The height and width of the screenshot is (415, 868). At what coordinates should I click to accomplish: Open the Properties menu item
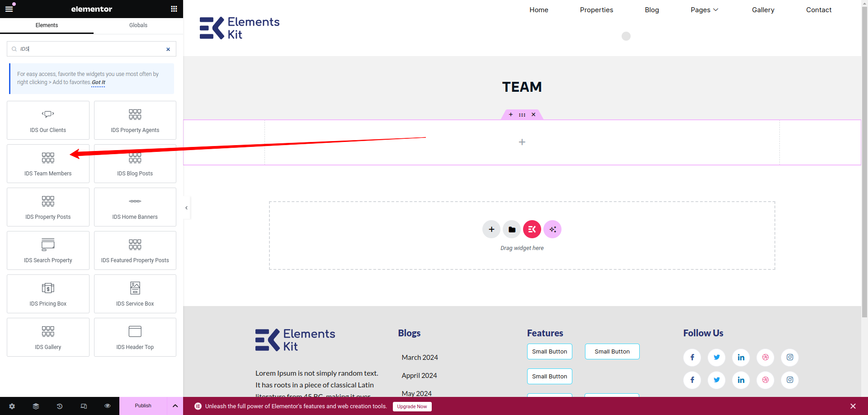597,10
